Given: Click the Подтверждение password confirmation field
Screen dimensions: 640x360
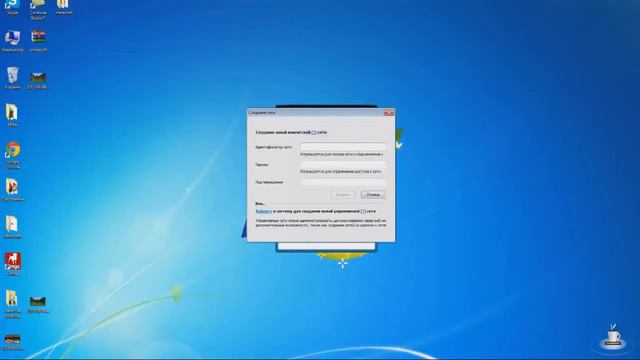Looking at the screenshot, I should click(x=343, y=182).
